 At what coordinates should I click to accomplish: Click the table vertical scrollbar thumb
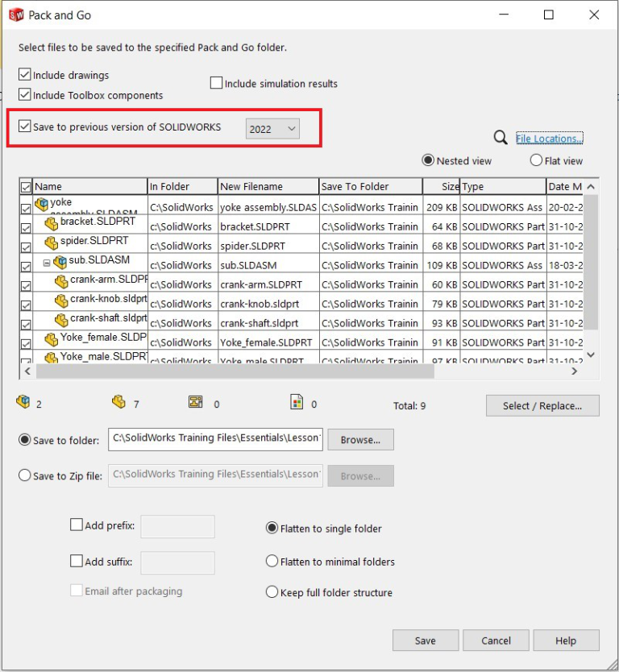[x=591, y=263]
